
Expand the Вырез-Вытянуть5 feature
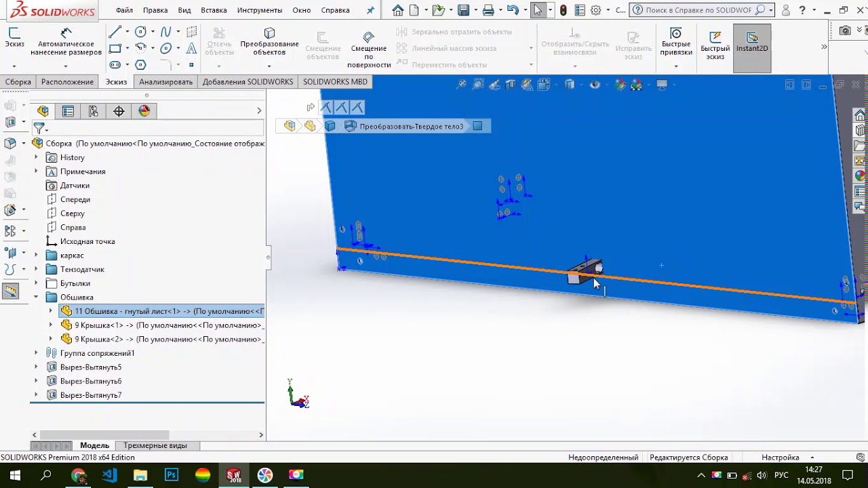(36, 367)
